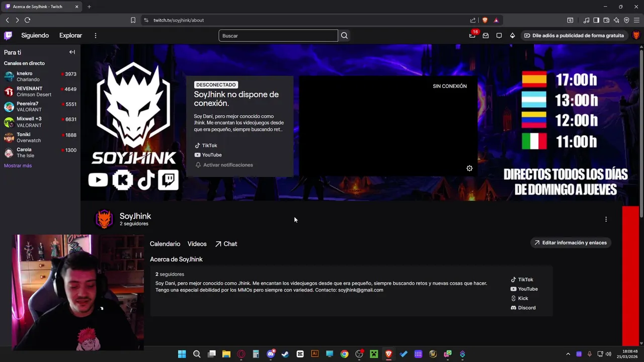Open player settings gear icon
644x362 pixels.
click(x=469, y=168)
